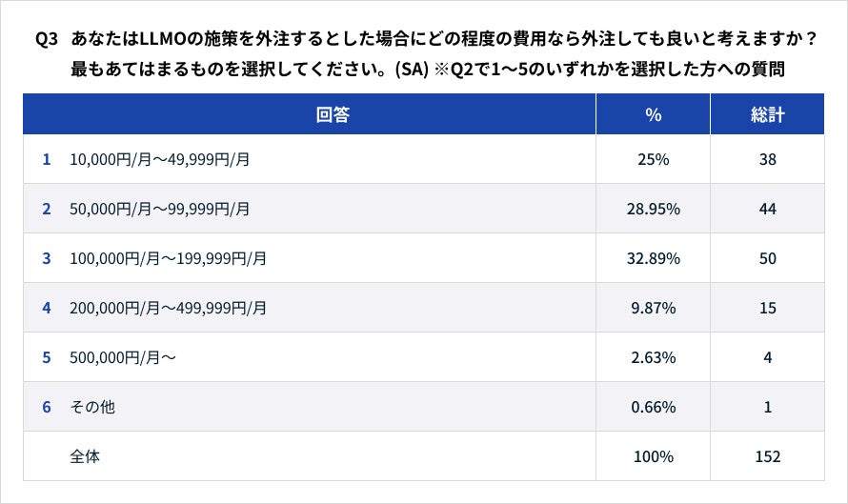The image size is (848, 504).
Task: Click the % column header
Action: 653,115
